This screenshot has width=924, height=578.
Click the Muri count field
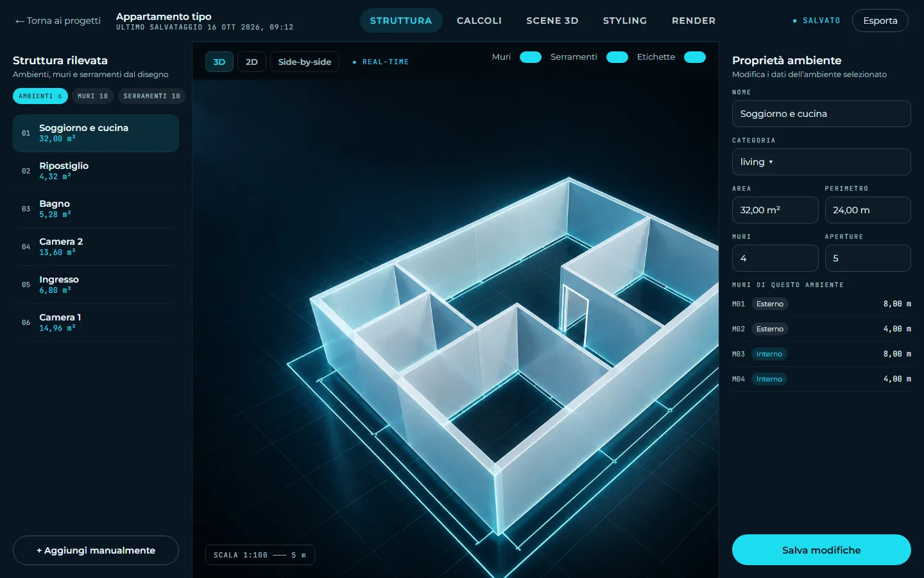pyautogui.click(x=775, y=258)
